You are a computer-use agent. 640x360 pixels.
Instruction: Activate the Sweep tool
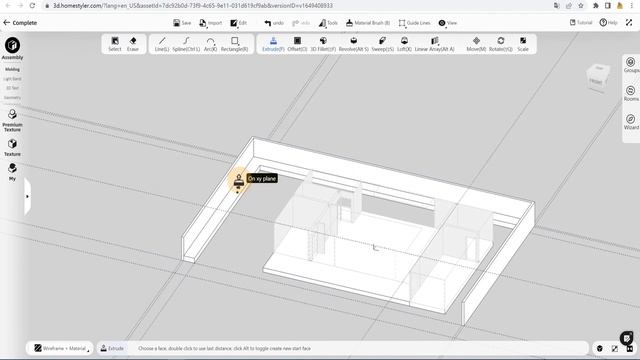click(382, 44)
